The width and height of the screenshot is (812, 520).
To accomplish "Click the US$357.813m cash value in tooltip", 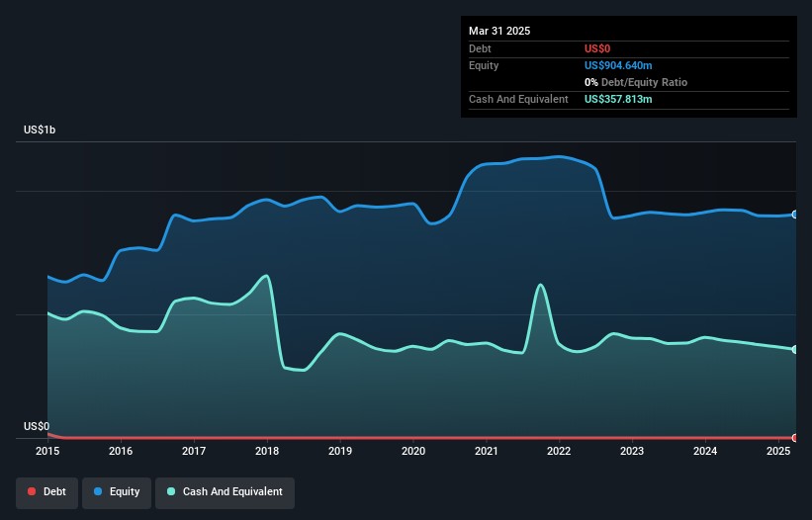I will click(x=618, y=99).
